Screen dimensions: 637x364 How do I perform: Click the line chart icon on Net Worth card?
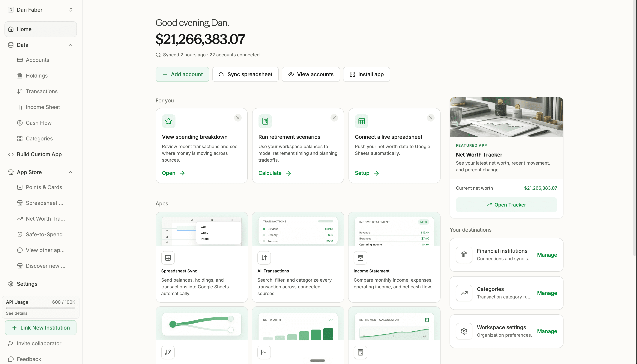click(x=264, y=353)
